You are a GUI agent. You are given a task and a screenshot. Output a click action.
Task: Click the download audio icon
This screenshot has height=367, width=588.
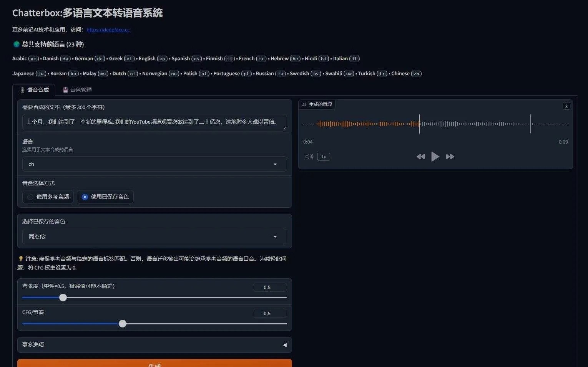click(566, 106)
